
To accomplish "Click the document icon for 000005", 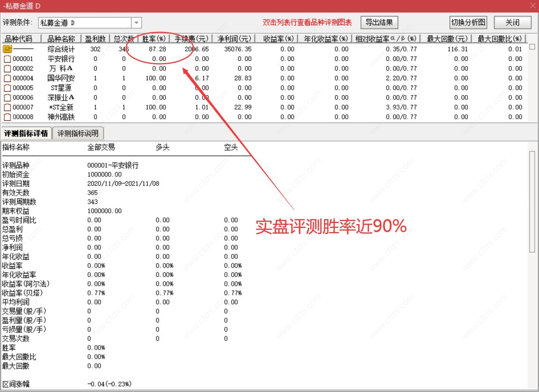I will tap(7, 88).
